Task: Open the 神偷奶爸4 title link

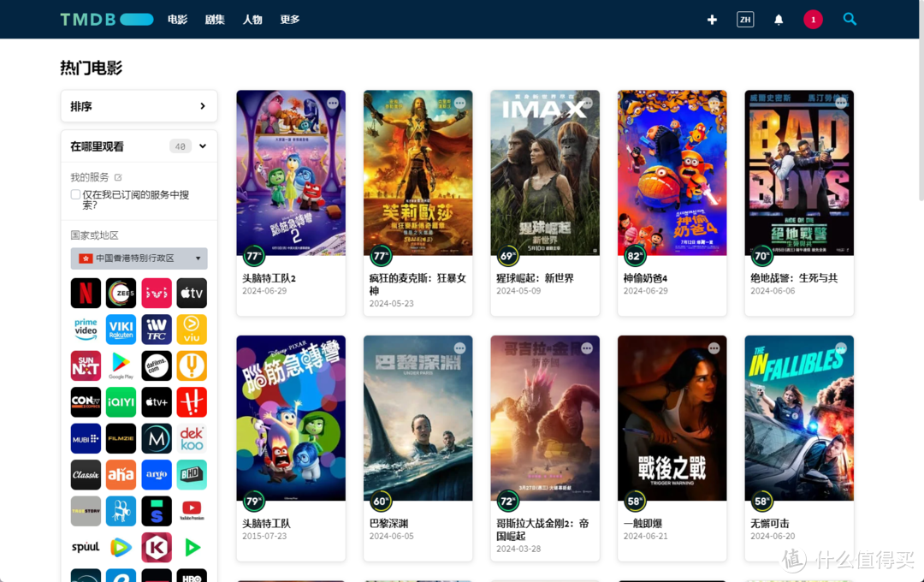Action: pyautogui.click(x=645, y=278)
